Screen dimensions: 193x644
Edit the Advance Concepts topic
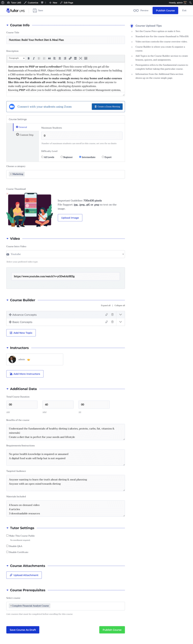click(106, 315)
